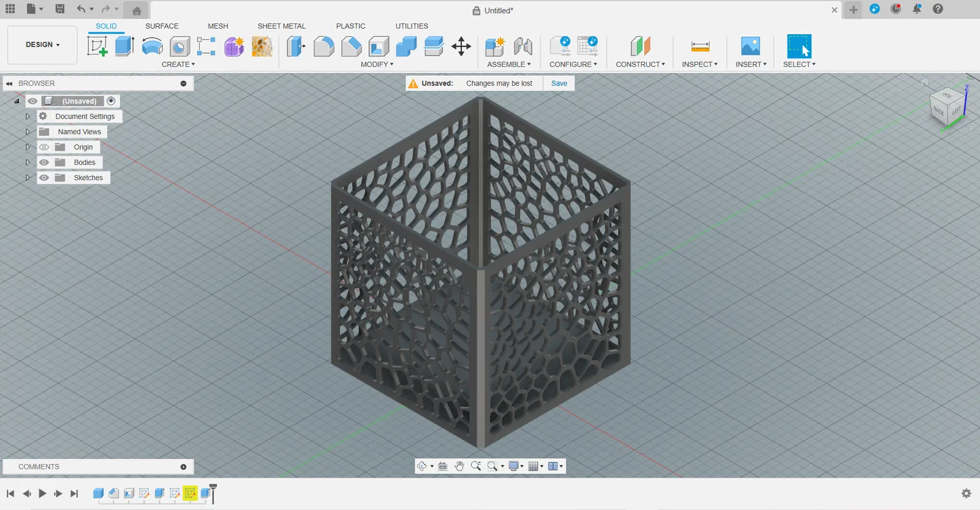Screen dimensions: 980x510
Task: Switch to the SHEET METAL tab
Action: (x=281, y=26)
